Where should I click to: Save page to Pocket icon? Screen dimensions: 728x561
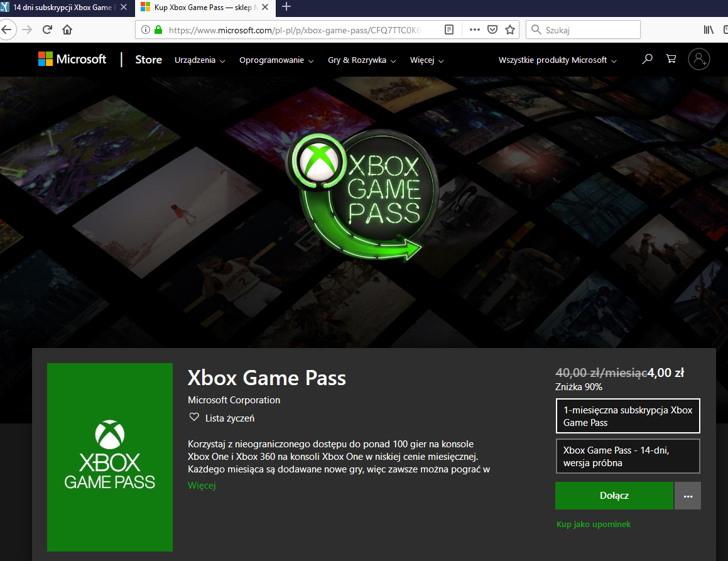[x=492, y=30]
